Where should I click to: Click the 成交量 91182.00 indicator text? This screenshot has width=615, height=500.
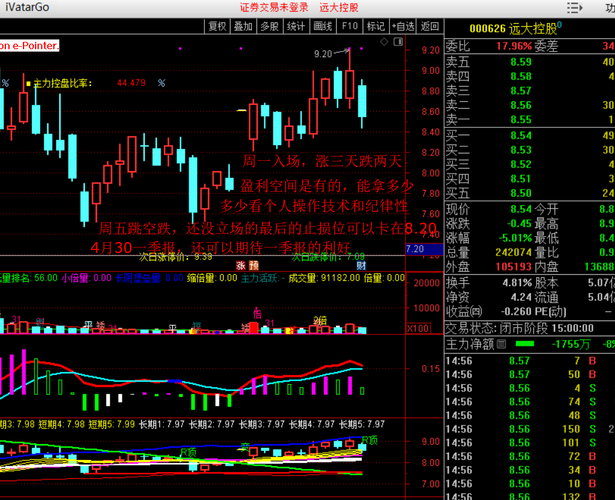pyautogui.click(x=324, y=278)
